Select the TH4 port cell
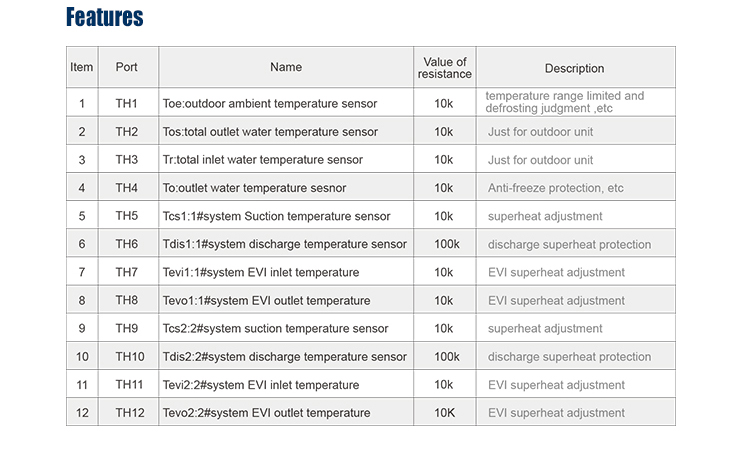The image size is (750, 452). (x=127, y=188)
